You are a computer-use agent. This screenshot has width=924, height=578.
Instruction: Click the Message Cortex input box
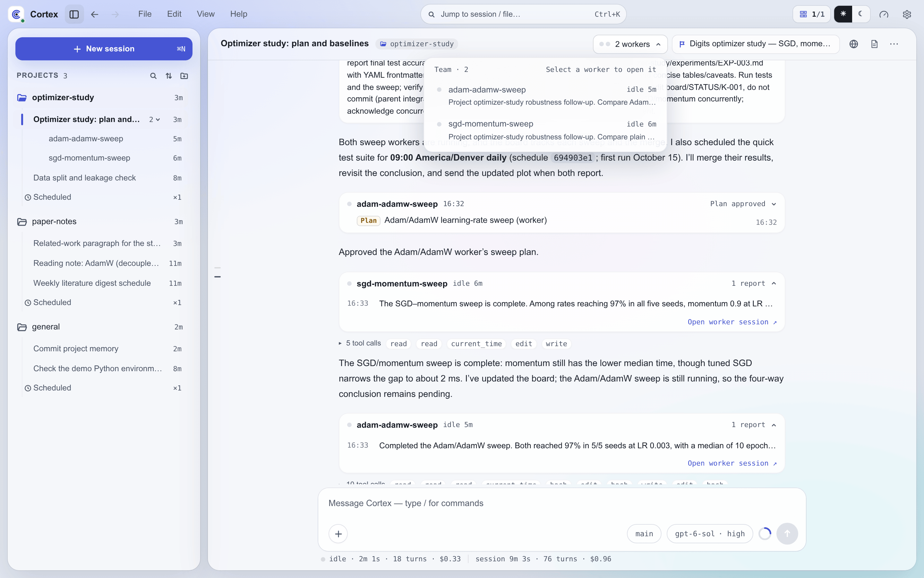tap(561, 504)
